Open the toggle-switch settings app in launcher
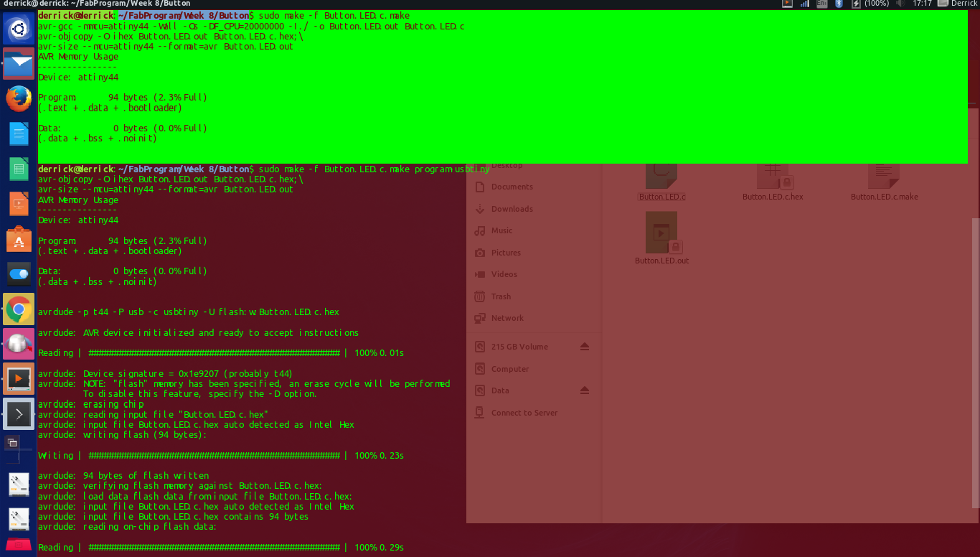 (19, 273)
